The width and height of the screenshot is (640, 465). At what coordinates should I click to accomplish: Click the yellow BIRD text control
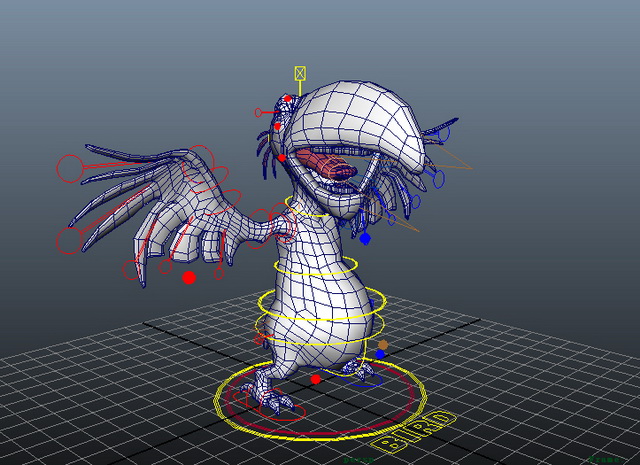pos(413,433)
